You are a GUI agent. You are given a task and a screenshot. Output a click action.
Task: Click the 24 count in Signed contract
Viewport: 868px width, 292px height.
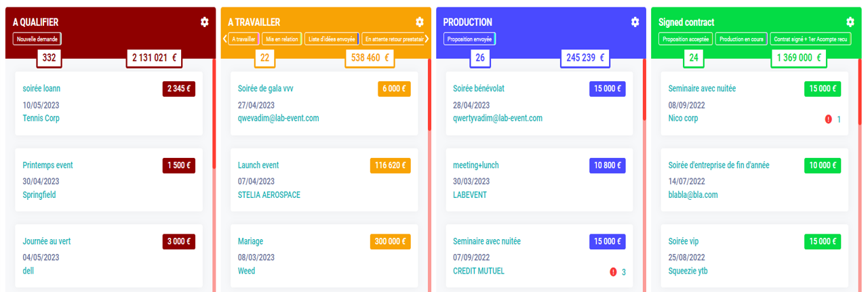click(x=694, y=58)
